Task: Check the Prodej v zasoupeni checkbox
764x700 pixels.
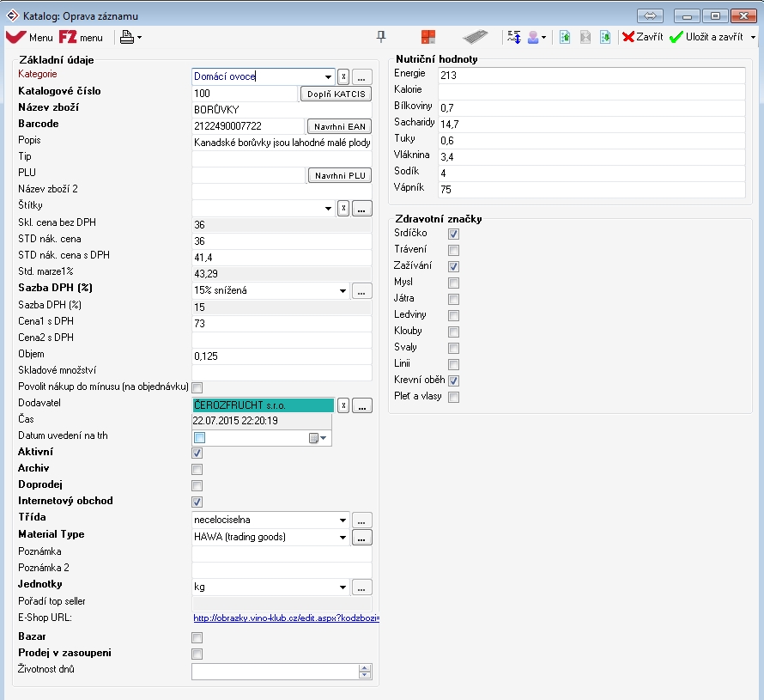Action: point(197,654)
